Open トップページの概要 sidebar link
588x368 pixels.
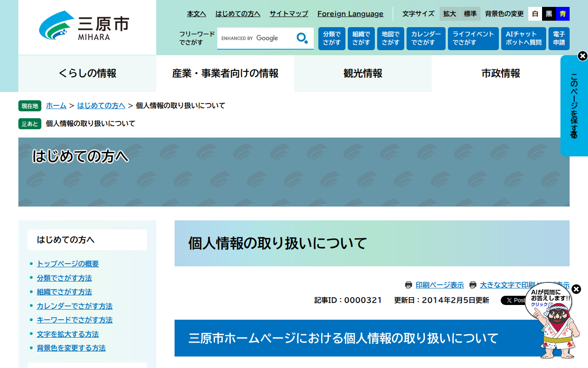[68, 264]
